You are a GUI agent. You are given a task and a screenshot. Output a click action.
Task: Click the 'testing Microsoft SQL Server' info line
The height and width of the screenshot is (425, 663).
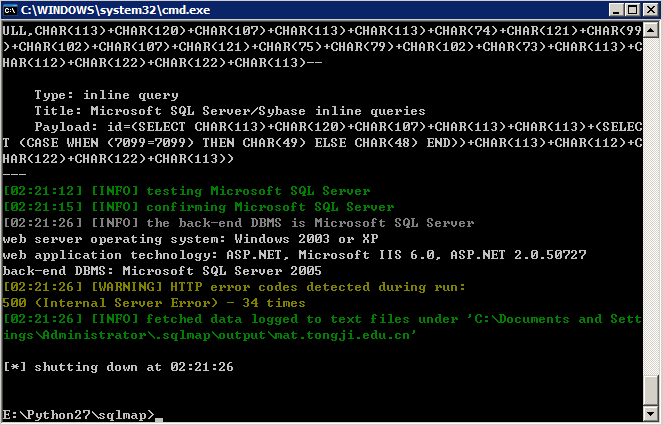pos(186,191)
